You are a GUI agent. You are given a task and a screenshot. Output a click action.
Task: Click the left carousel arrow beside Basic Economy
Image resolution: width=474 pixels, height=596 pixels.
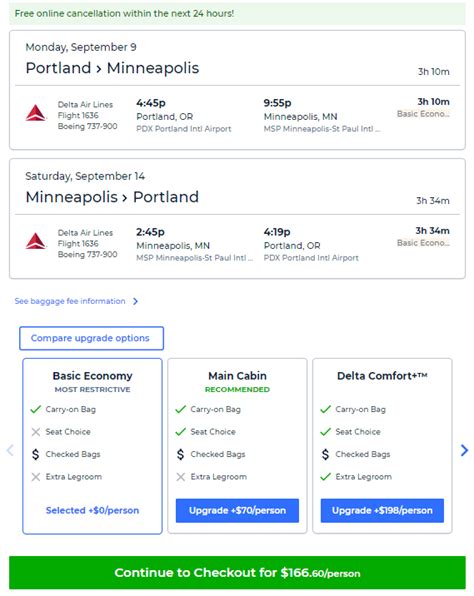[x=10, y=450]
